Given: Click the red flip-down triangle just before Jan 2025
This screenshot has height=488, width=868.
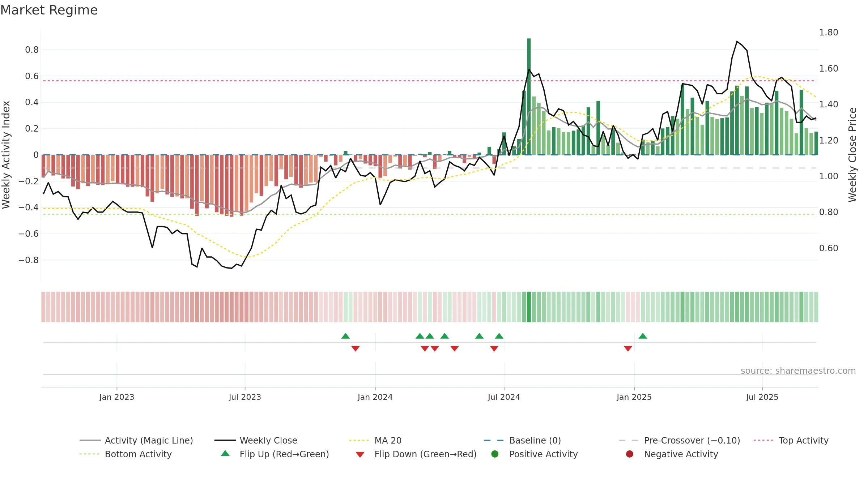Looking at the screenshot, I should (x=628, y=348).
